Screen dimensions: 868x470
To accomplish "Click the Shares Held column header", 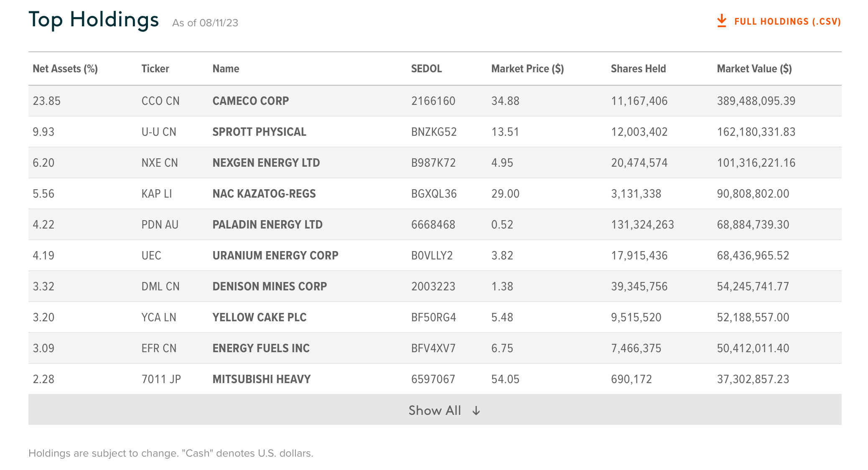I will point(638,69).
